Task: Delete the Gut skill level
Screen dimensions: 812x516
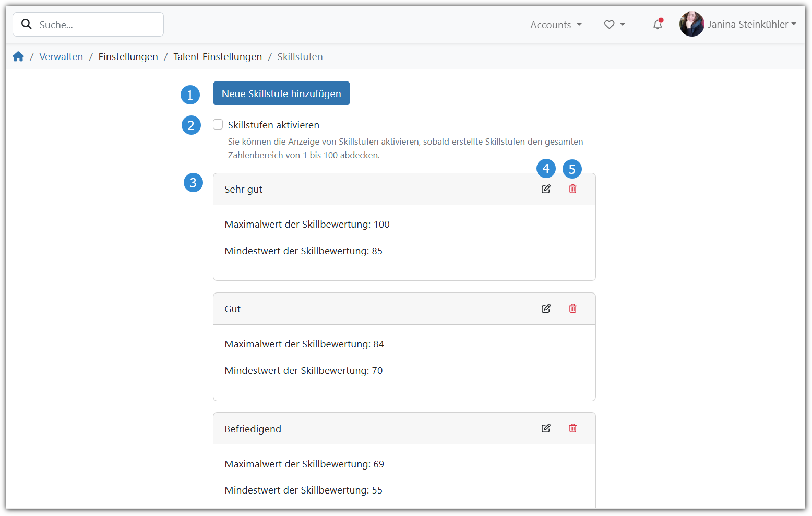Action: (x=572, y=309)
